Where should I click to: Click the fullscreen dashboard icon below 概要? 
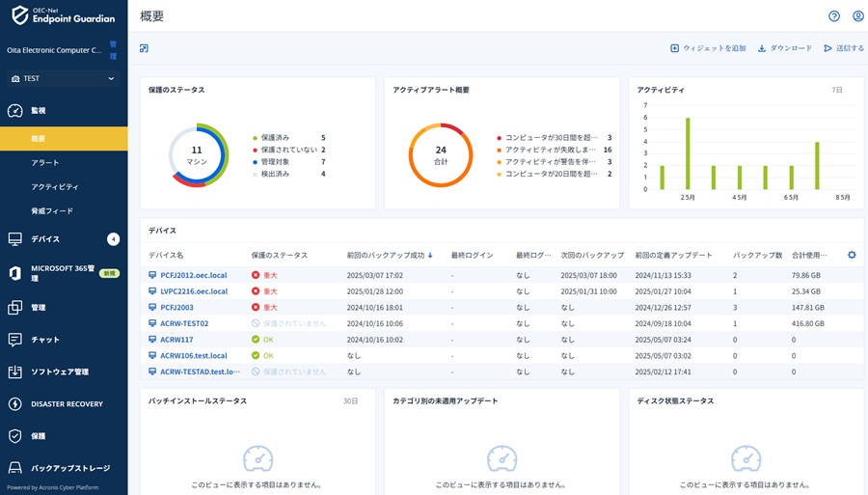[144, 48]
